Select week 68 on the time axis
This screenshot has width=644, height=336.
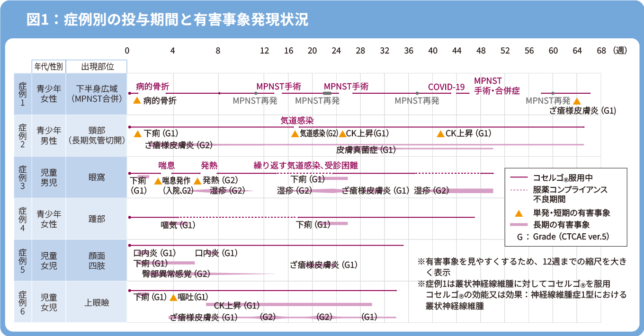(601, 51)
